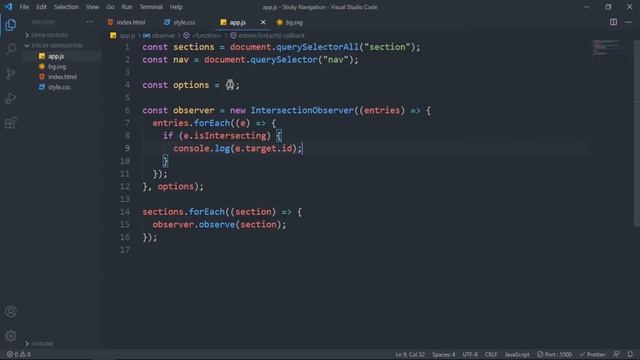Click the editor vertical scrollbar

637,133
